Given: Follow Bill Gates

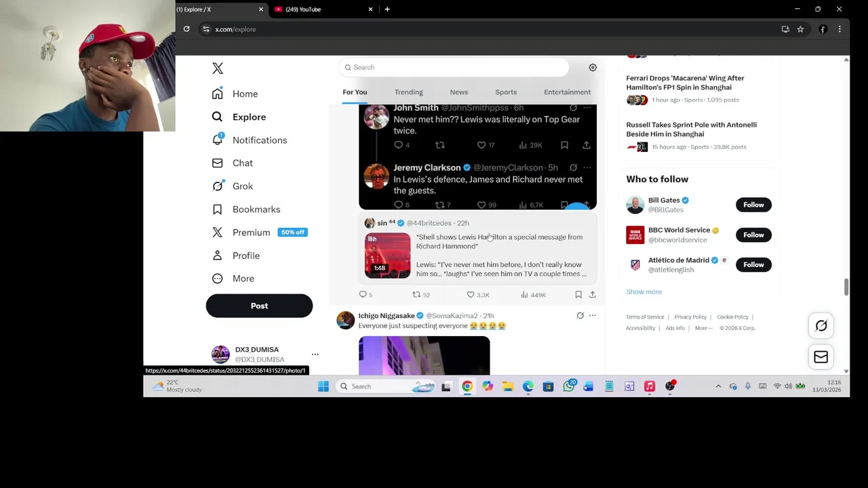Looking at the screenshot, I should click(x=753, y=205).
